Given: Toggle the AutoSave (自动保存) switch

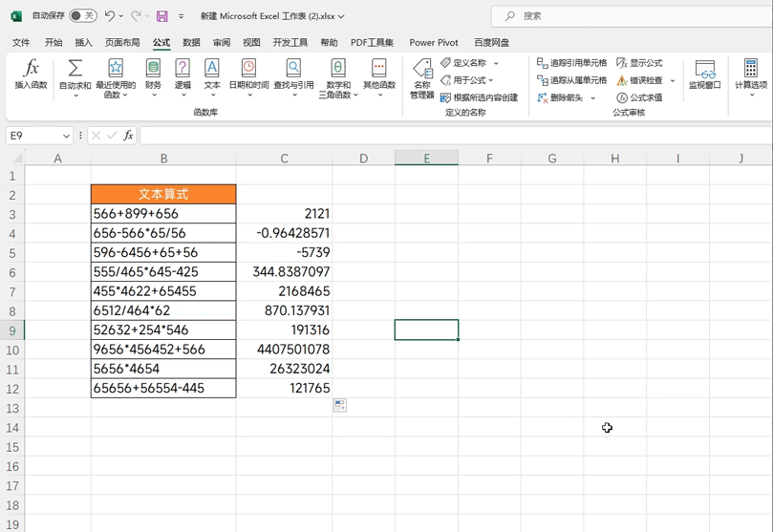Looking at the screenshot, I should coord(82,16).
